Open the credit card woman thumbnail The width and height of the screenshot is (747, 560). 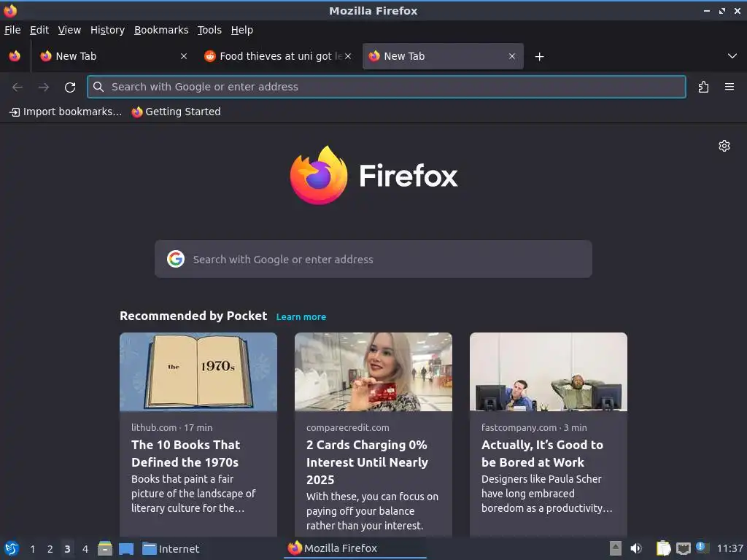(x=373, y=372)
